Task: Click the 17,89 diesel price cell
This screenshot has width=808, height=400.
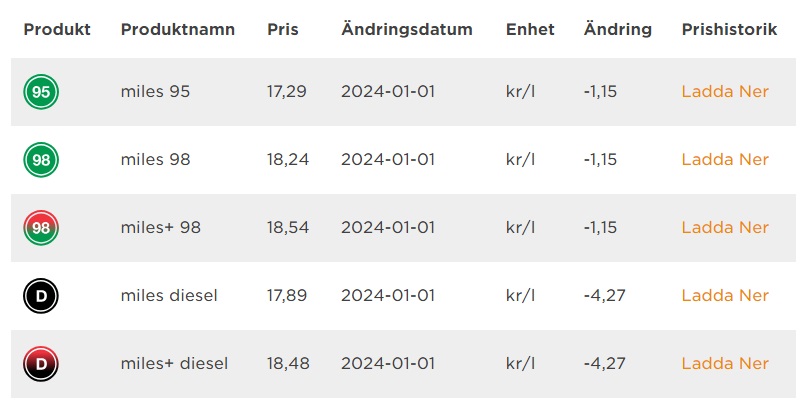Action: click(287, 296)
